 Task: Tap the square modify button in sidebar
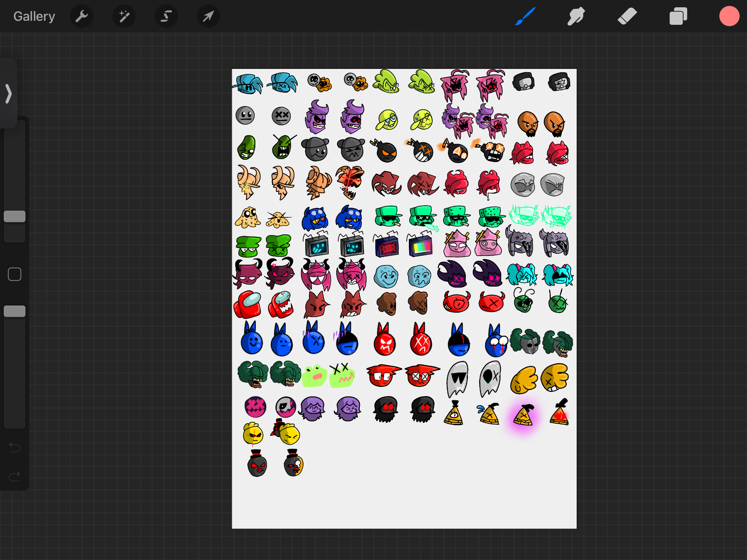coord(15,274)
